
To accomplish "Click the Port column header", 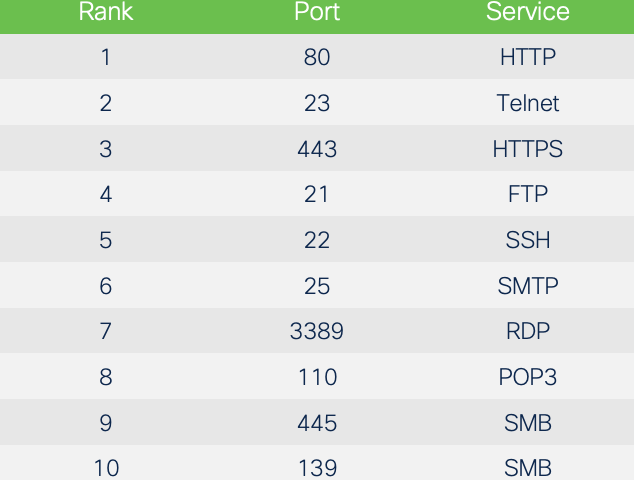I will click(317, 11).
